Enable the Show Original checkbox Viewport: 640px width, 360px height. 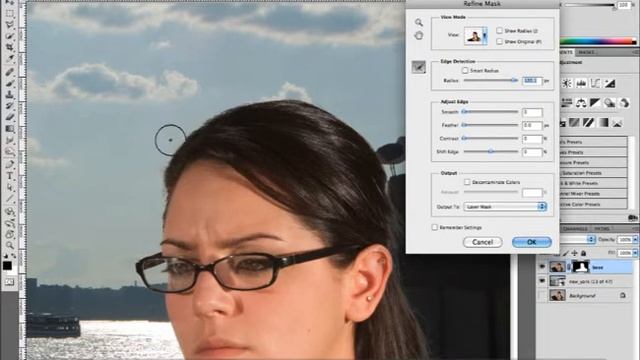pyautogui.click(x=499, y=42)
